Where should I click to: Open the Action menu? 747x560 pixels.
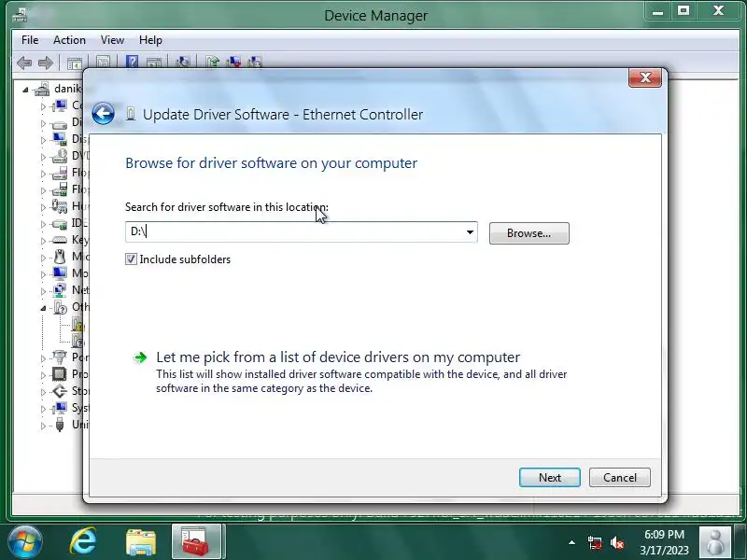[69, 40]
